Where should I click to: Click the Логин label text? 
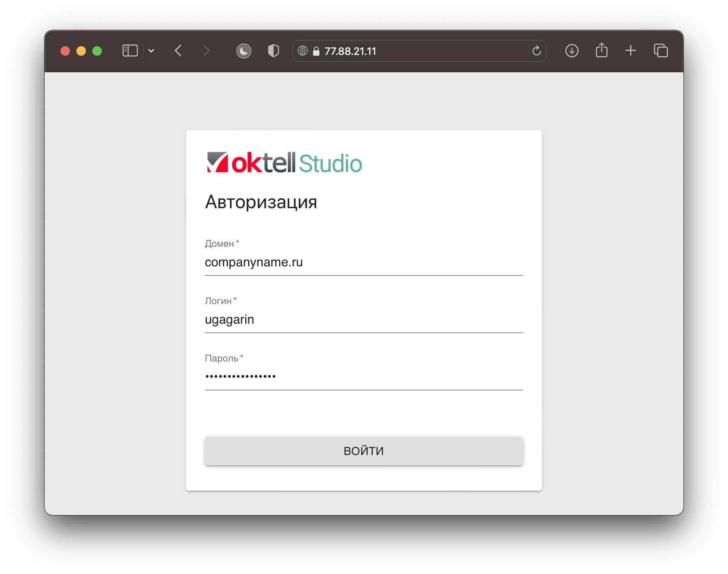pos(220,301)
